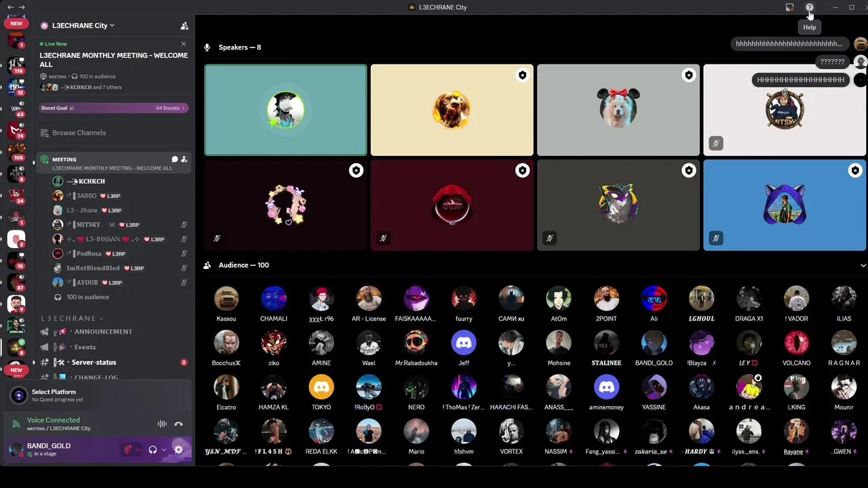Open audience member Jeff's avatar
This screenshot has height=488, width=868.
pos(464,343)
